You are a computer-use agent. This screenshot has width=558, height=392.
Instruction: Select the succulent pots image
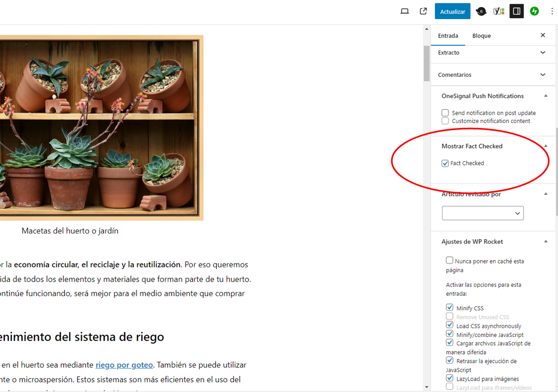tap(101, 128)
